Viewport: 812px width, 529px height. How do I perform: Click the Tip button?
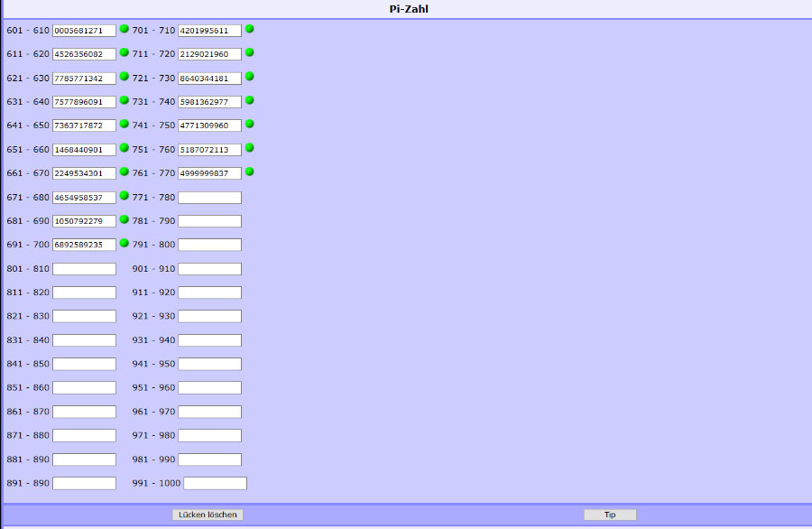(x=610, y=515)
